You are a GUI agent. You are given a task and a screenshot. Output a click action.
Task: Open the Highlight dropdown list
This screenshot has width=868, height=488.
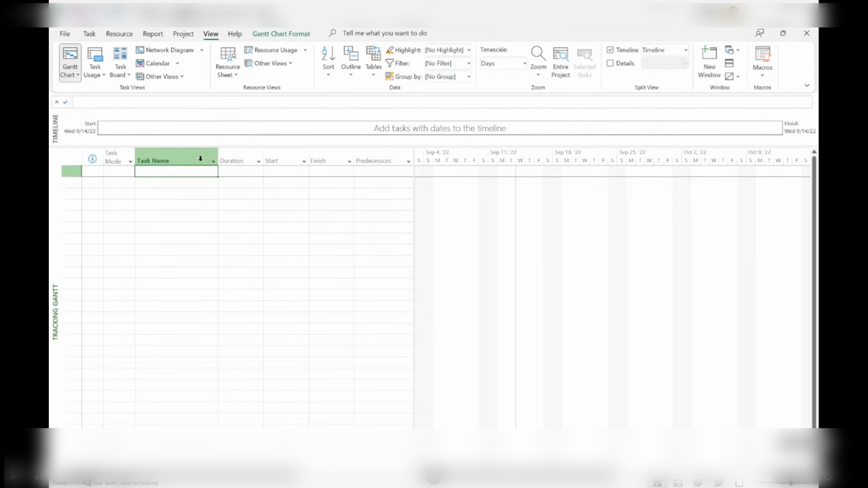click(x=469, y=50)
